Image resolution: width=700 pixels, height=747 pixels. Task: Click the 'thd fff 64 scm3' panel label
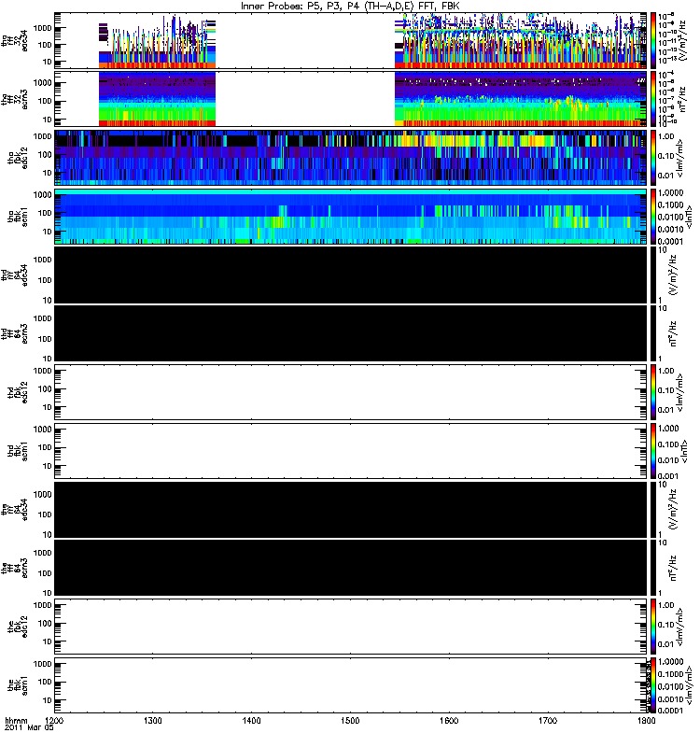(15, 333)
